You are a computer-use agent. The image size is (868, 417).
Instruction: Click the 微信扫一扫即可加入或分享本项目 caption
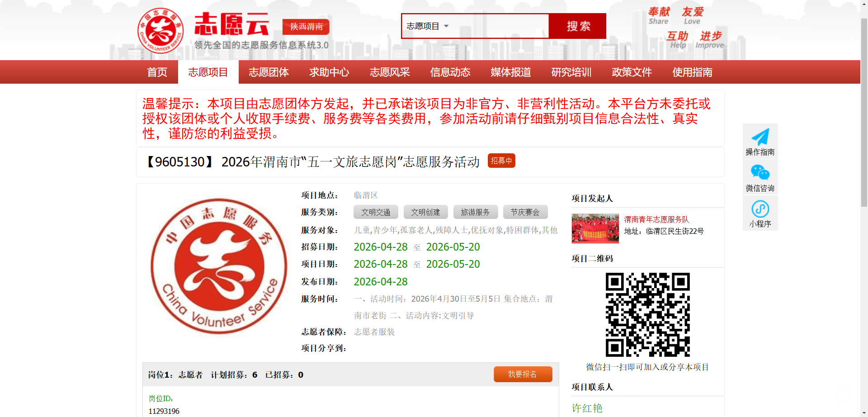[x=647, y=367]
